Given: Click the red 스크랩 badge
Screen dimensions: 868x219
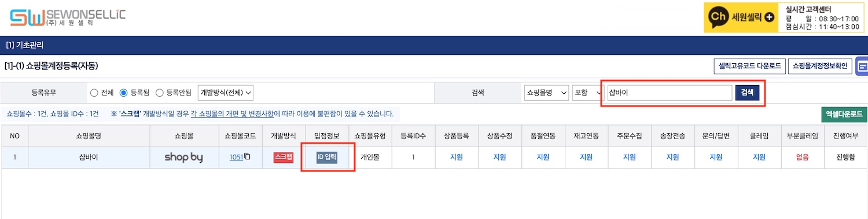Looking at the screenshot, I should pos(284,157).
